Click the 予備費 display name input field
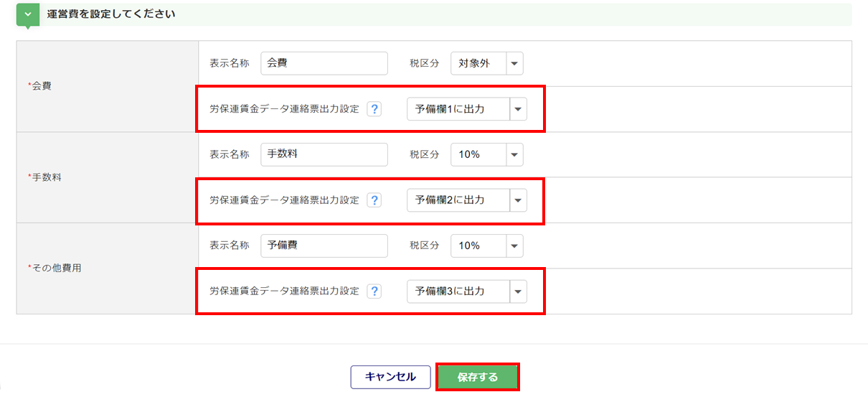This screenshot has height=397, width=868. (324, 246)
